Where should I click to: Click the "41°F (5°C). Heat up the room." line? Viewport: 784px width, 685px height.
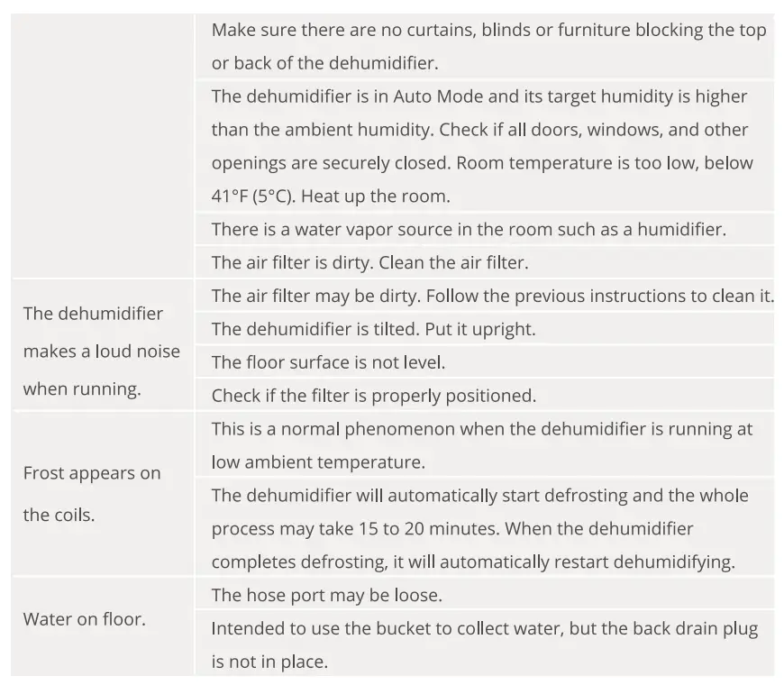(x=330, y=196)
